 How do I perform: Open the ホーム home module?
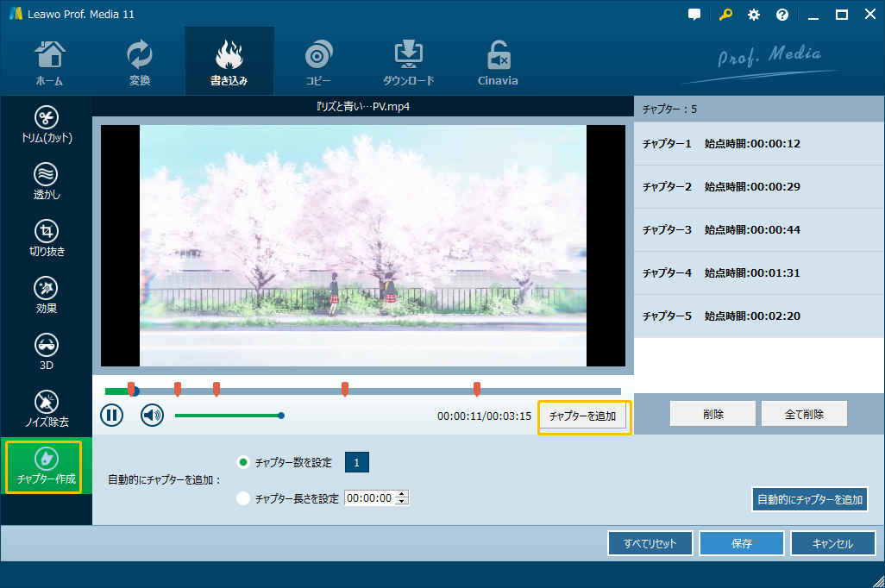click(x=50, y=63)
